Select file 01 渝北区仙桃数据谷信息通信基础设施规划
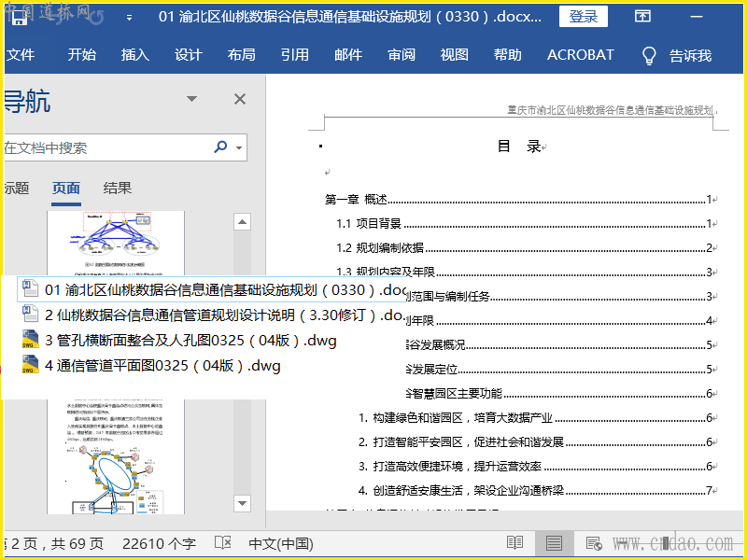The width and height of the screenshot is (747, 560). tap(212, 289)
